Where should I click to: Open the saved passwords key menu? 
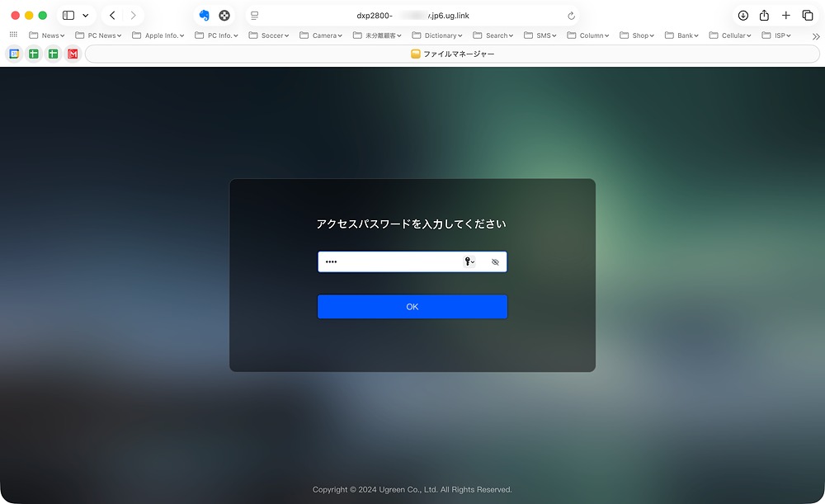click(x=470, y=261)
